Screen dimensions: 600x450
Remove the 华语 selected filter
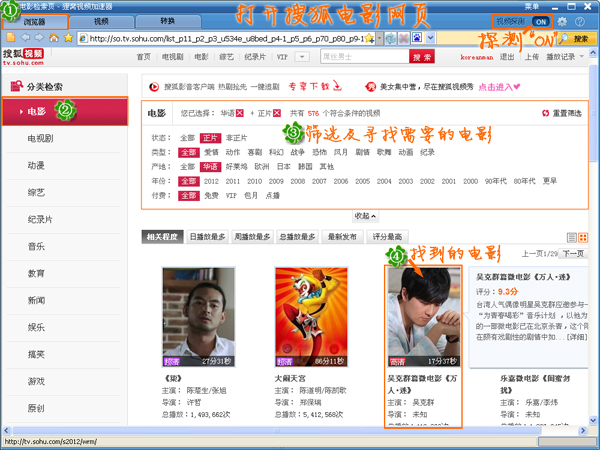pos(240,113)
